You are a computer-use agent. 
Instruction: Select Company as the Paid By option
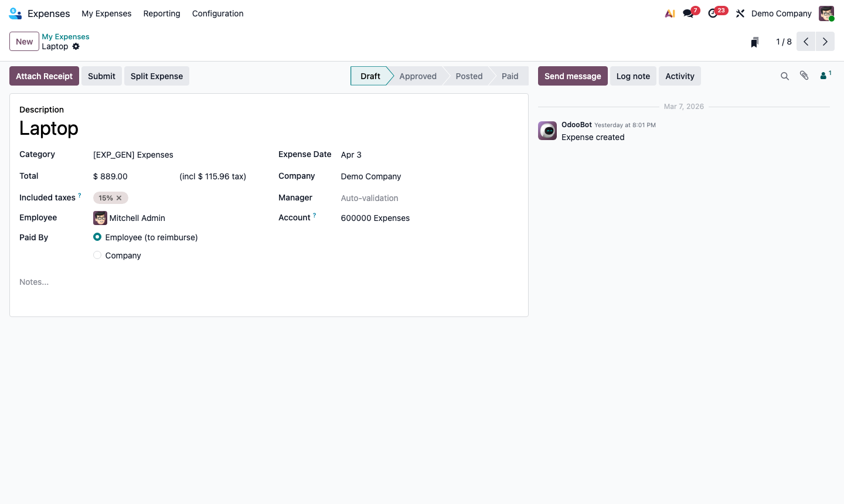coord(97,255)
